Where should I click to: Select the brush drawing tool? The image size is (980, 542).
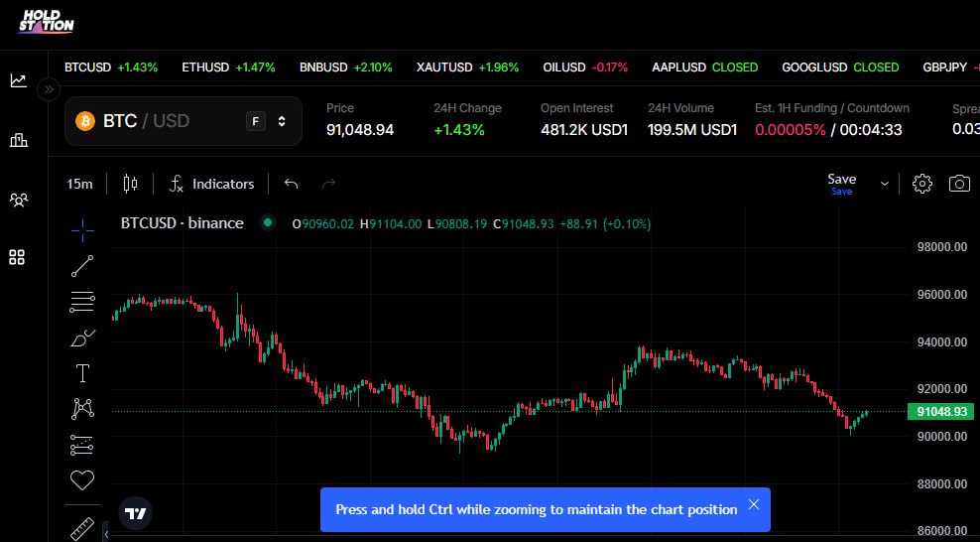point(82,338)
